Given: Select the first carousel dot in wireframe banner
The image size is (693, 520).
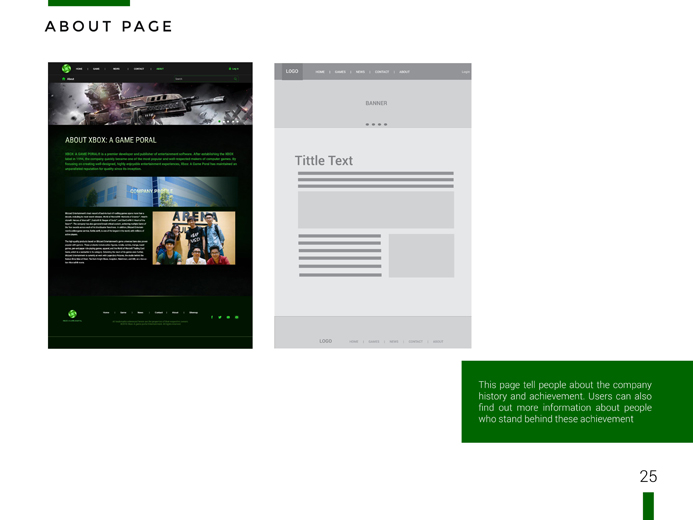Looking at the screenshot, I should coord(367,125).
